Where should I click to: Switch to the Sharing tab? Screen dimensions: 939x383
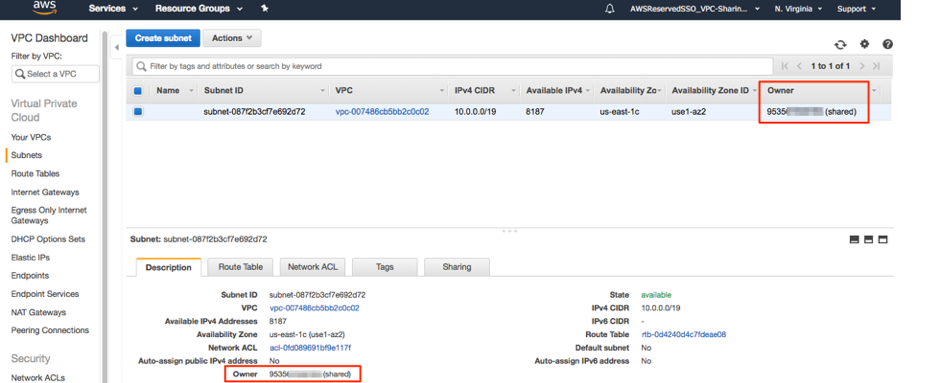click(x=457, y=267)
